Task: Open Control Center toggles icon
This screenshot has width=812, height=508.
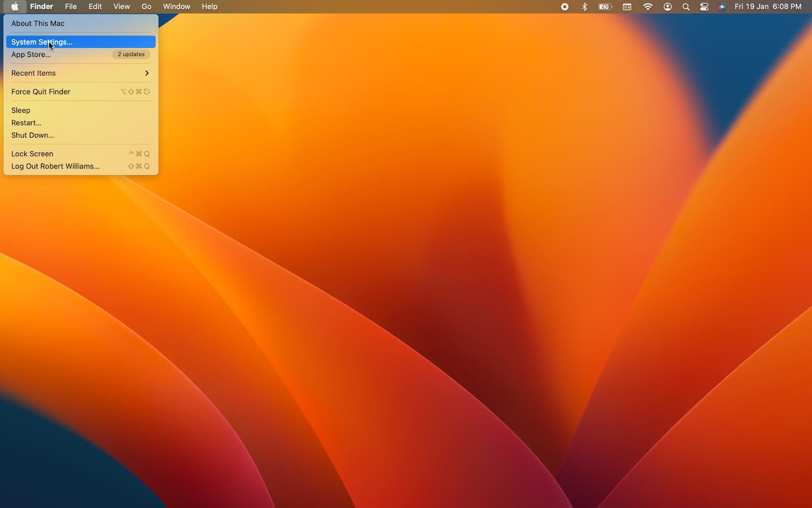Action: pyautogui.click(x=704, y=7)
